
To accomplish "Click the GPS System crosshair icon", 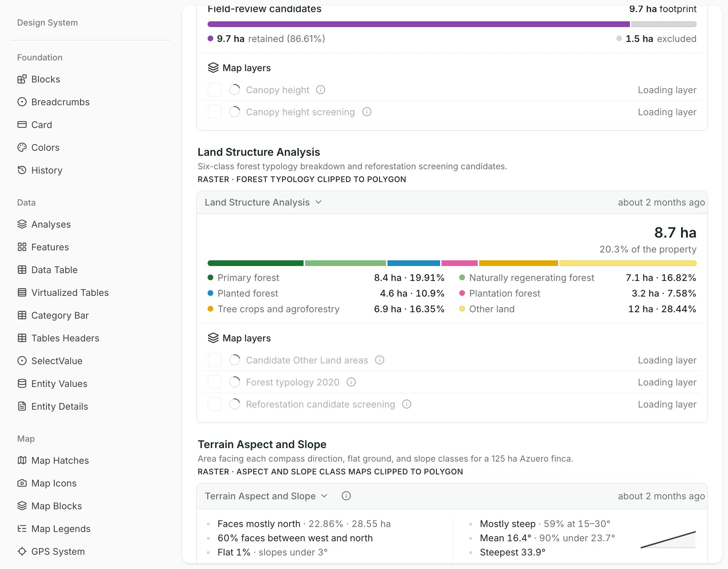I will pyautogui.click(x=22, y=552).
